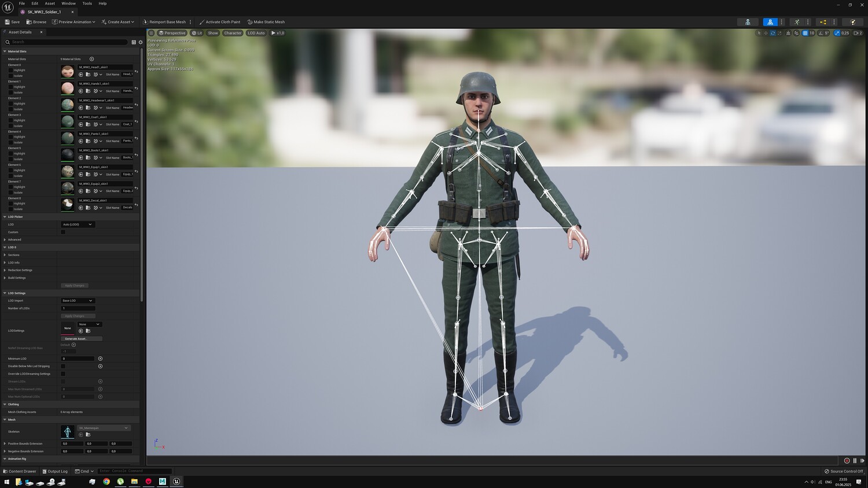Viewport: 868px width, 488px height.
Task: Activate the Select mode tool in viewport
Action: [759, 33]
